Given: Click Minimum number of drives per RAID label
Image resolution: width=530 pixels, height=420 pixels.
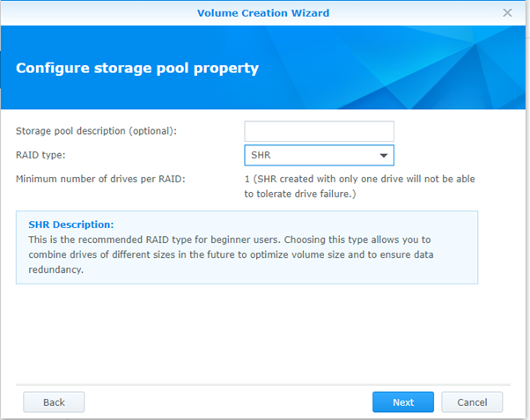Looking at the screenshot, I should coord(100,180).
